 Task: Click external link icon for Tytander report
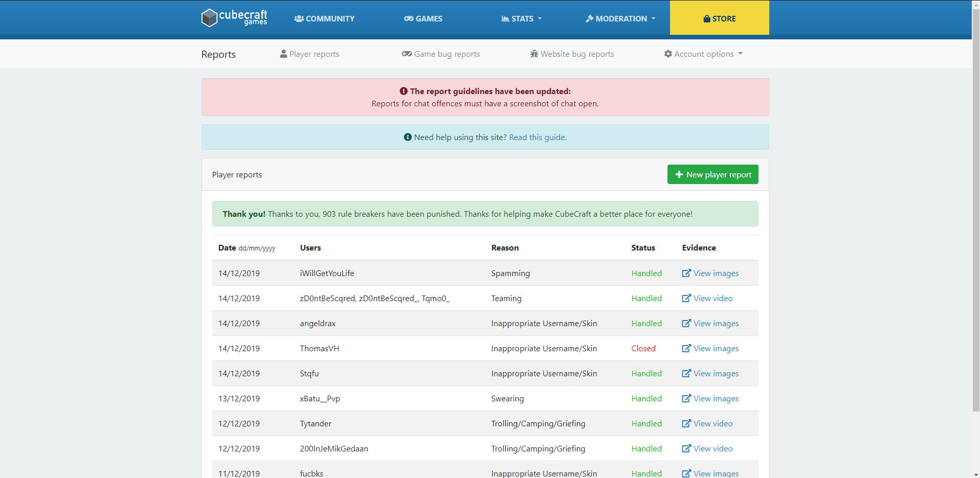click(x=686, y=423)
